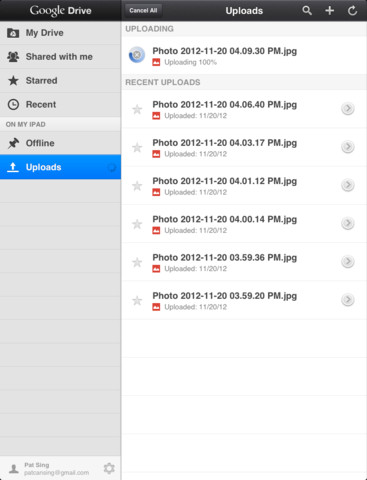Click the My Drive folder icon
This screenshot has height=480, width=367.
click(13, 33)
